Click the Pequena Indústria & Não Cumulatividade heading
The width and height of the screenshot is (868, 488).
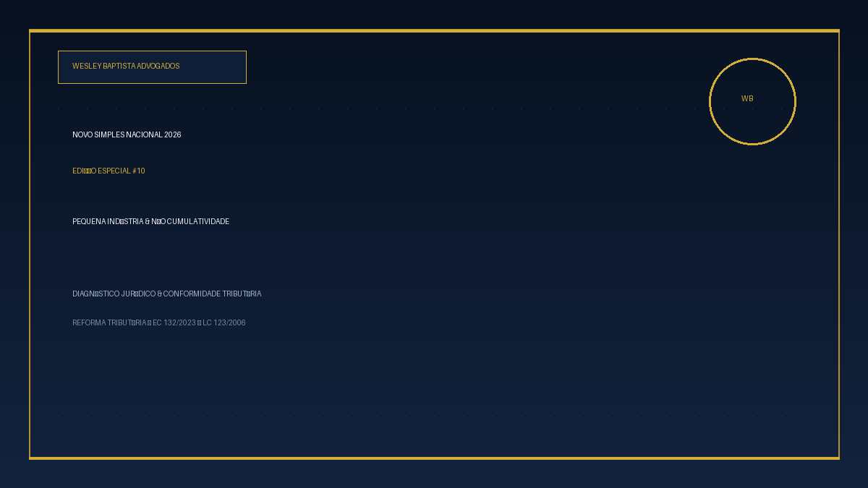(150, 222)
